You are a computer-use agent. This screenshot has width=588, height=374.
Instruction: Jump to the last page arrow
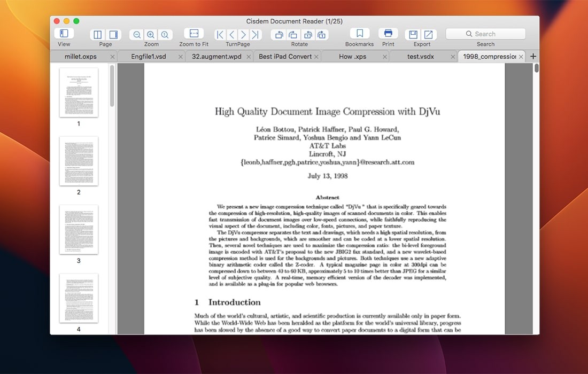point(256,35)
